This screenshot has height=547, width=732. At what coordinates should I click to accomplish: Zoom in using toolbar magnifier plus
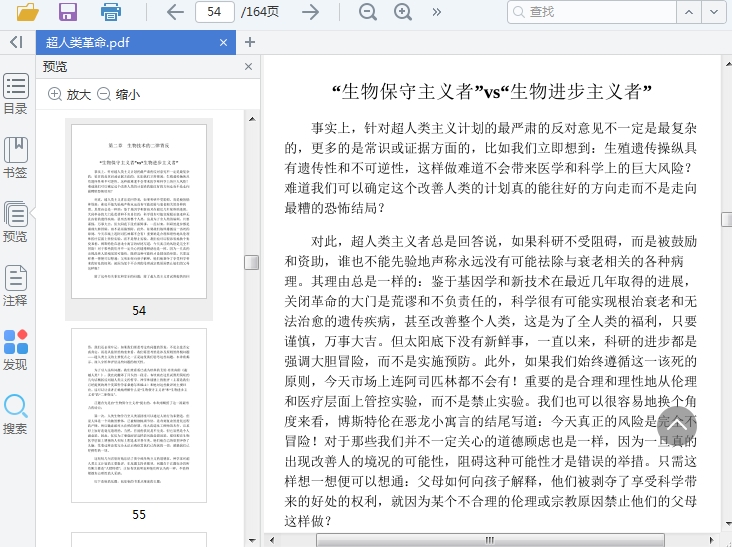pos(403,12)
